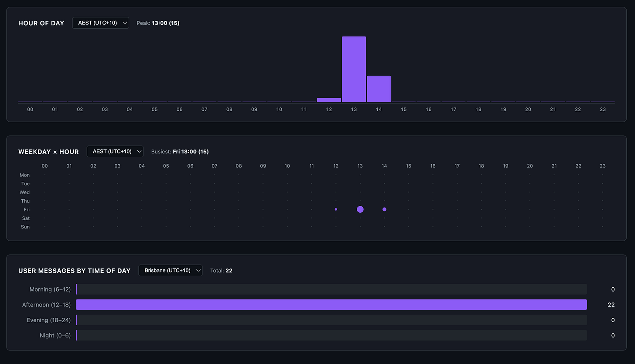635x364 pixels.
Task: Click the 'Night (0–6)' row label
Action: [55, 335]
